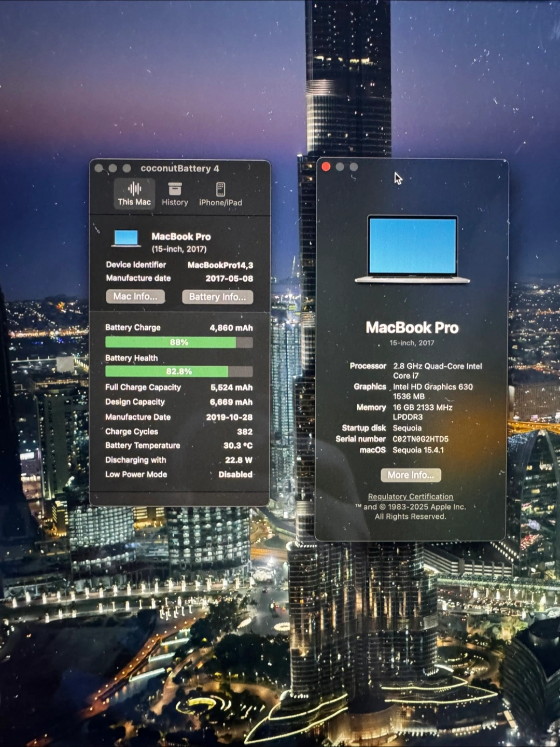Open the iPhone/iPad tab
The width and height of the screenshot is (560, 747).
(220, 194)
